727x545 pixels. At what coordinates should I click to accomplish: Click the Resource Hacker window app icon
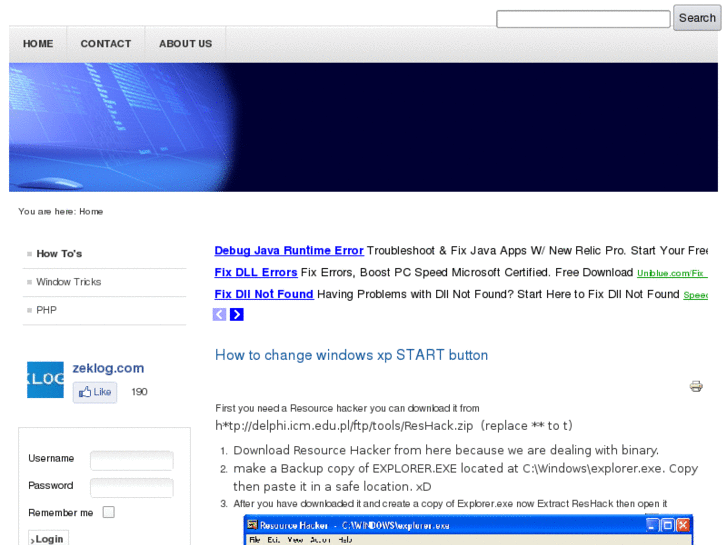(x=252, y=525)
